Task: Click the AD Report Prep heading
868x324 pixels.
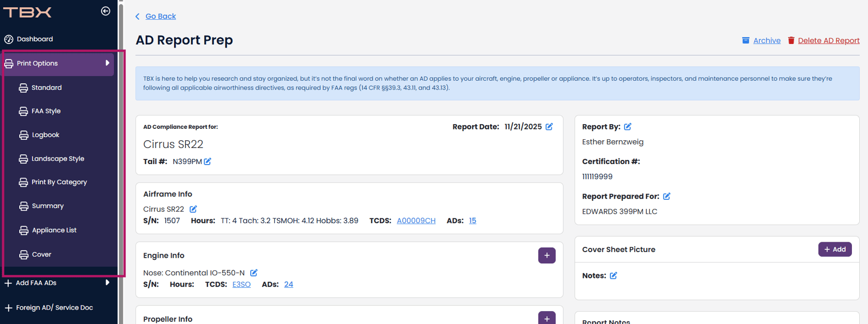Action: (x=184, y=40)
